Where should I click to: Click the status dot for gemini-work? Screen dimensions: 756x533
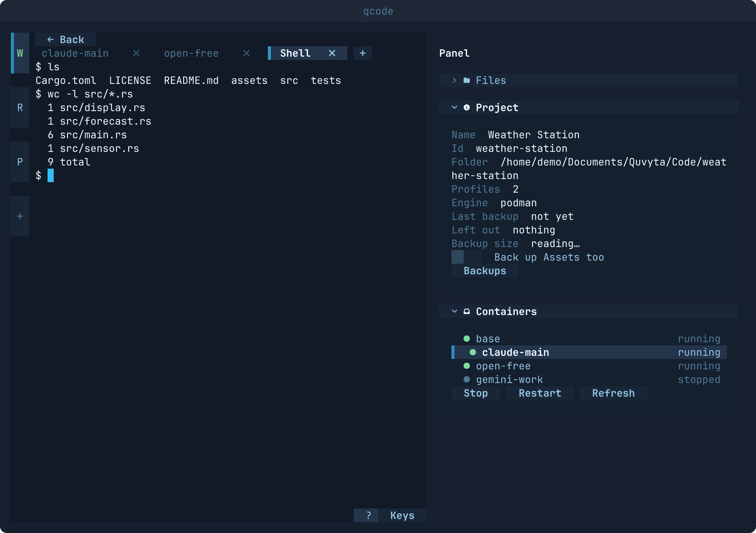pos(467,379)
